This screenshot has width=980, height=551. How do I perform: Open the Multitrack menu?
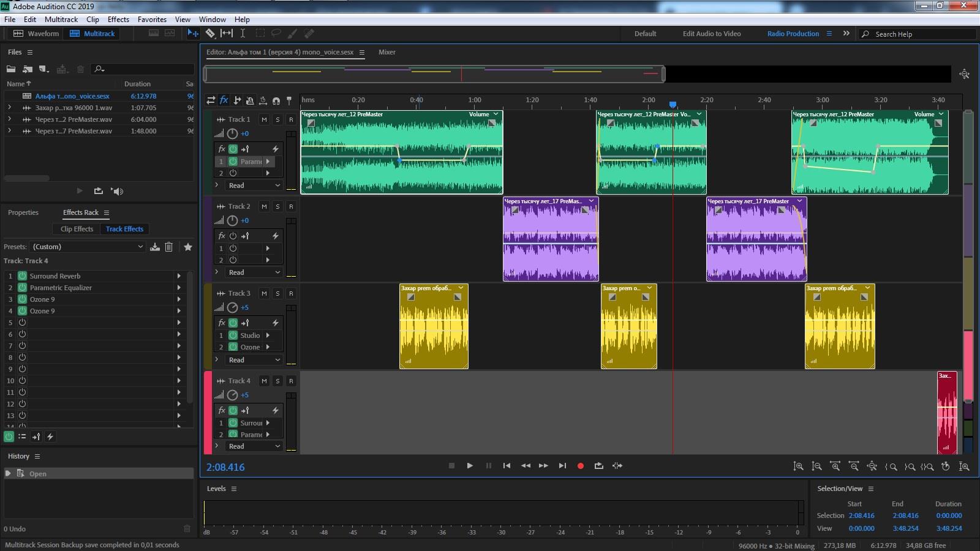click(61, 20)
